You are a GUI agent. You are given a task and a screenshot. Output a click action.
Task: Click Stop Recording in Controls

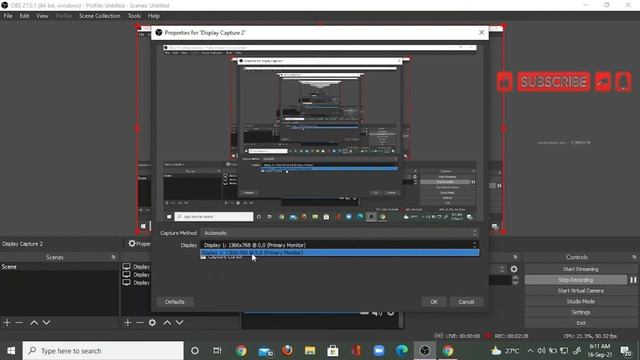pos(576,280)
